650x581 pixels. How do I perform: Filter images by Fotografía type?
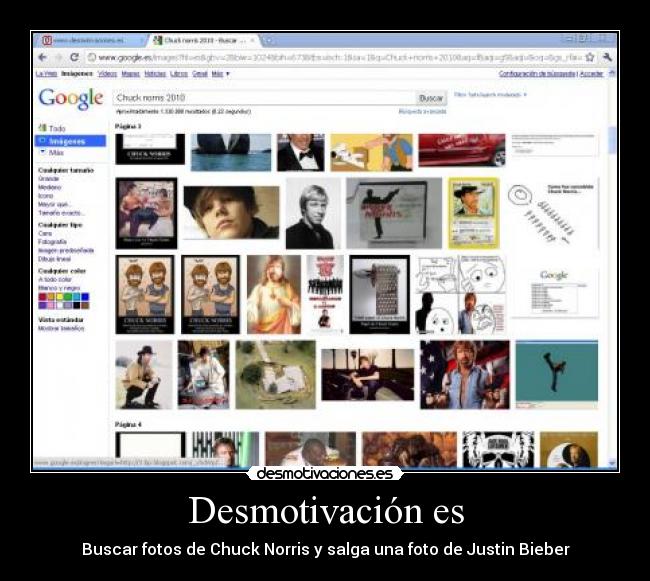point(52,242)
